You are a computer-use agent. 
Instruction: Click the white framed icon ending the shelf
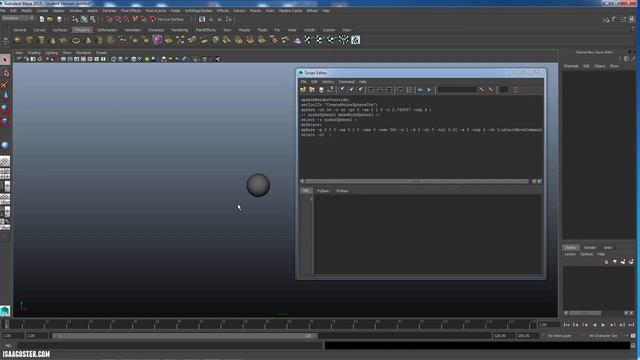click(x=356, y=40)
